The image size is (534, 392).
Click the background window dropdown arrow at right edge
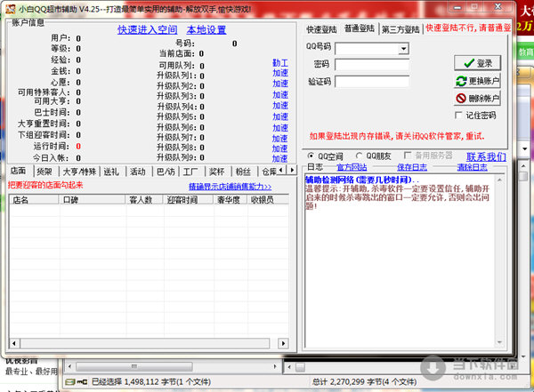pos(525,149)
